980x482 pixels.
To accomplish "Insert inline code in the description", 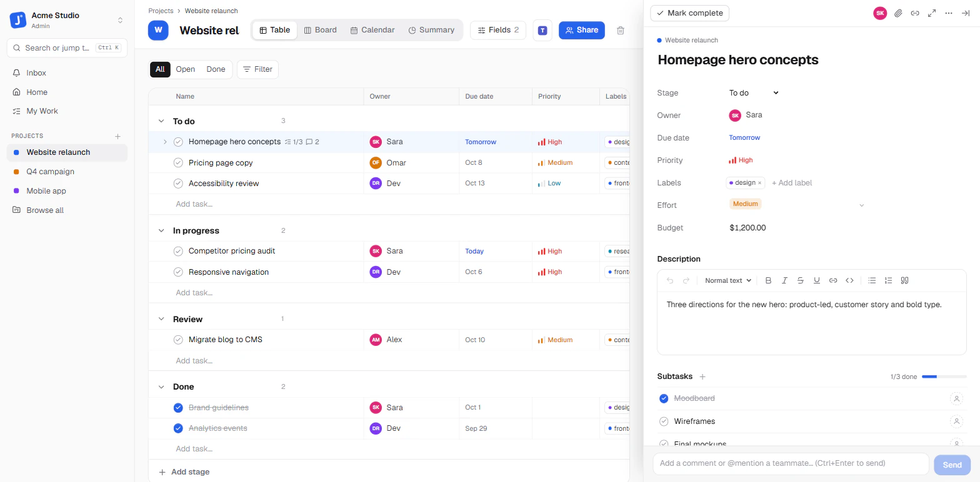I will 849,280.
